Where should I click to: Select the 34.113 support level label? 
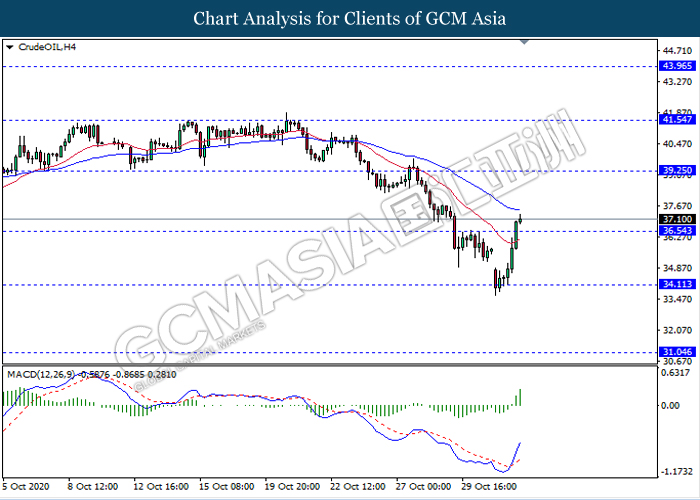pos(677,284)
